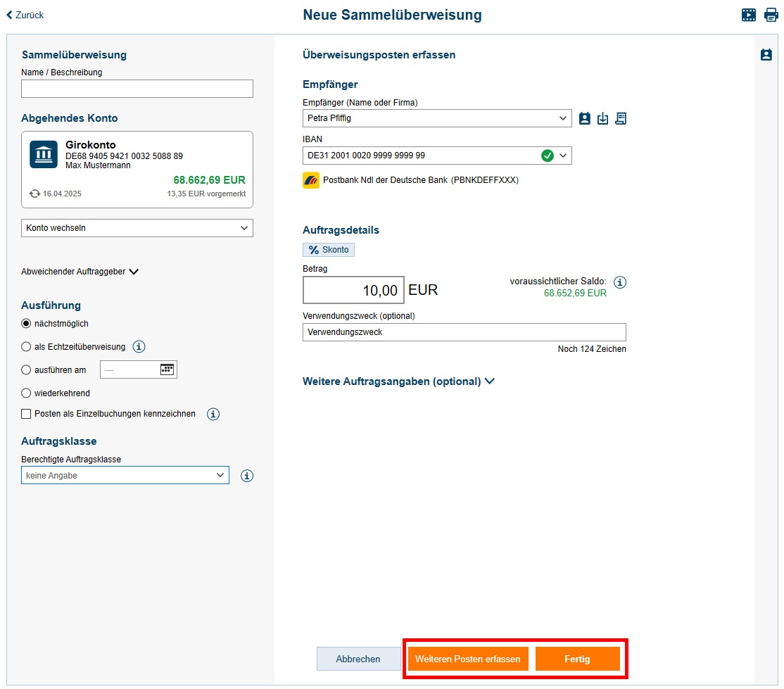Print the Sammelüberweisung using the printer icon

coord(771,14)
